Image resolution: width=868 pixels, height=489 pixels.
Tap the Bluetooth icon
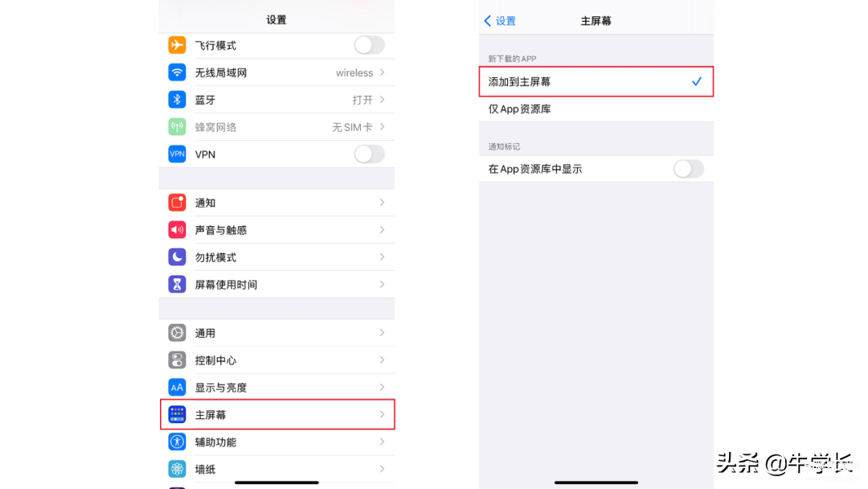[177, 100]
